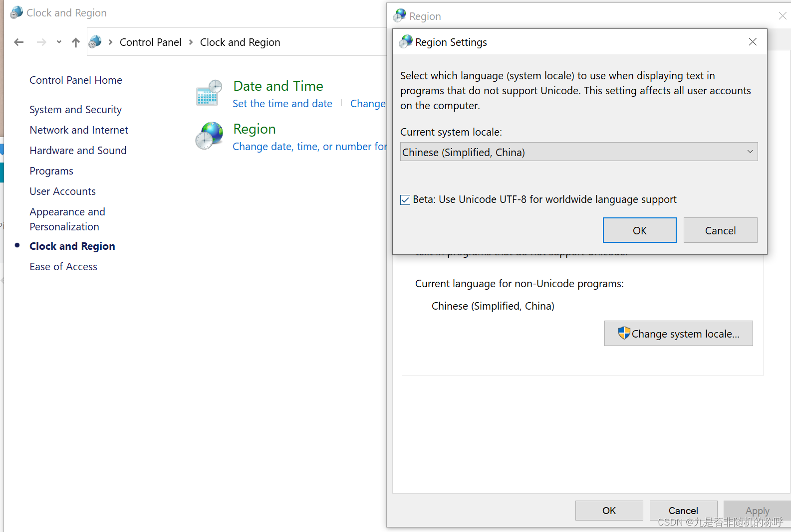Select Clock and Region breadcrumb item
This screenshot has height=532, width=791.
point(240,42)
